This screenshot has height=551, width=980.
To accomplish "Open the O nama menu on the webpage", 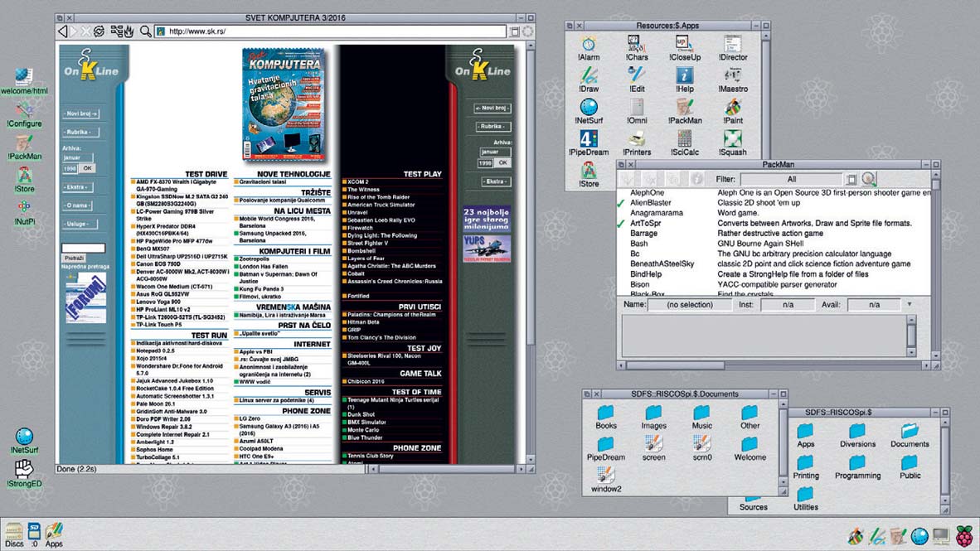I will pos(77,205).
